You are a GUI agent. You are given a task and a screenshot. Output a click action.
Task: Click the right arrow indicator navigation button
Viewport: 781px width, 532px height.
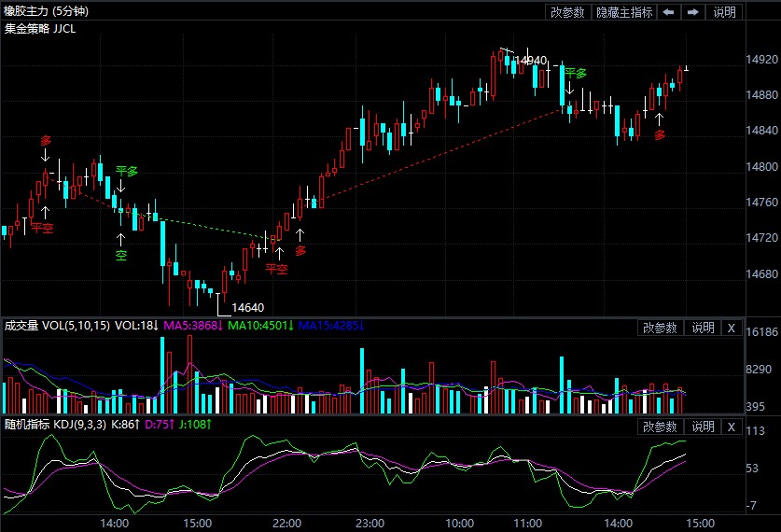(693, 12)
